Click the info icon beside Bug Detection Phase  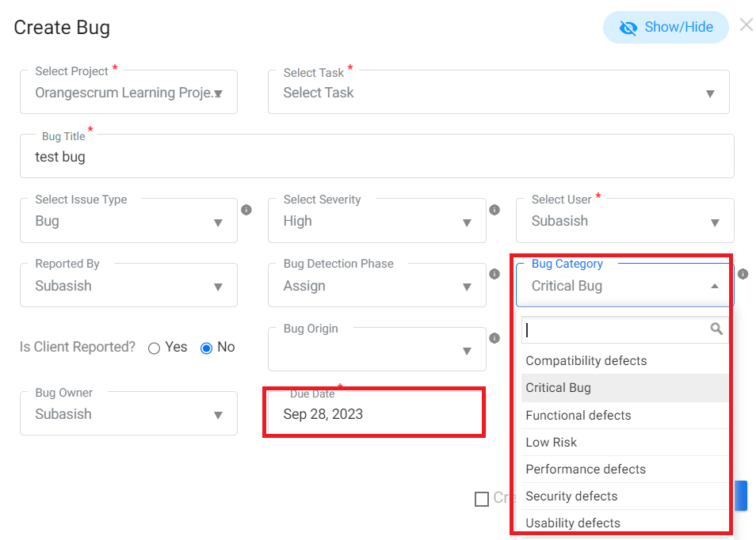point(494,274)
